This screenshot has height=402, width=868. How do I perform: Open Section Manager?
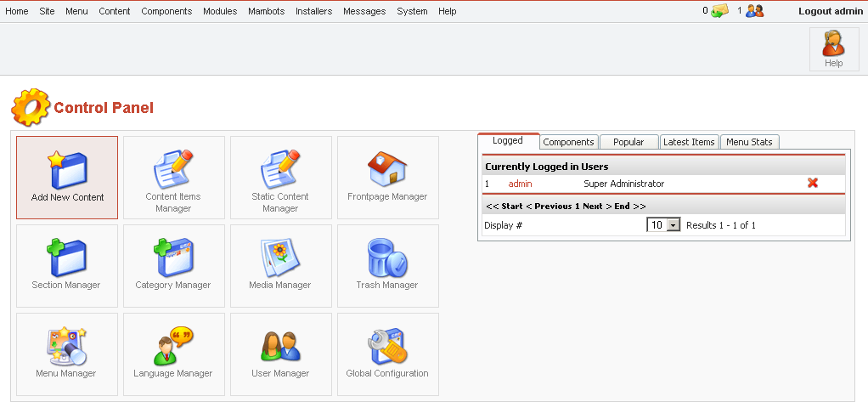pyautogui.click(x=66, y=258)
